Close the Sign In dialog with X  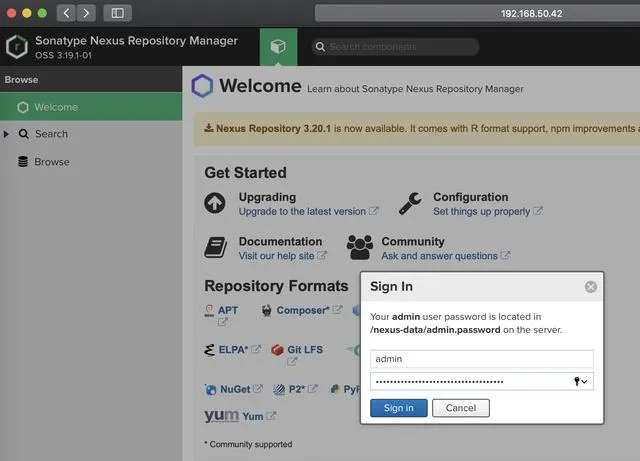(x=591, y=287)
